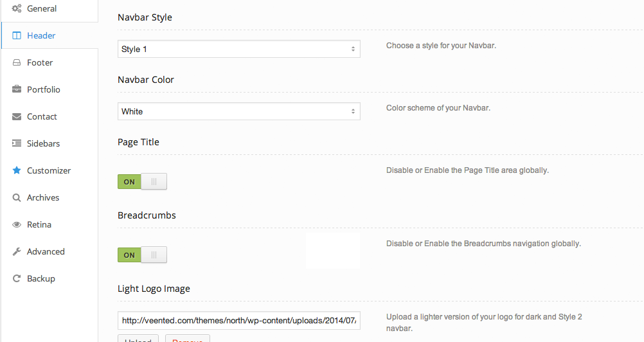Click the Navbar Style dropdown arrows
This screenshot has width=644, height=342.
pyautogui.click(x=353, y=49)
